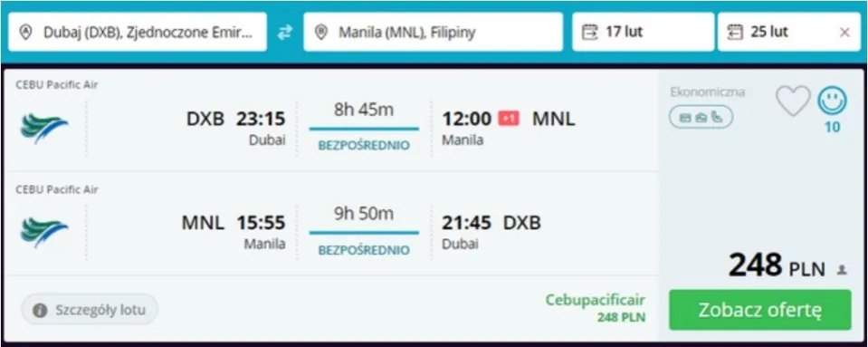Click the passenger icon beside 248 PLN

pyautogui.click(x=842, y=270)
